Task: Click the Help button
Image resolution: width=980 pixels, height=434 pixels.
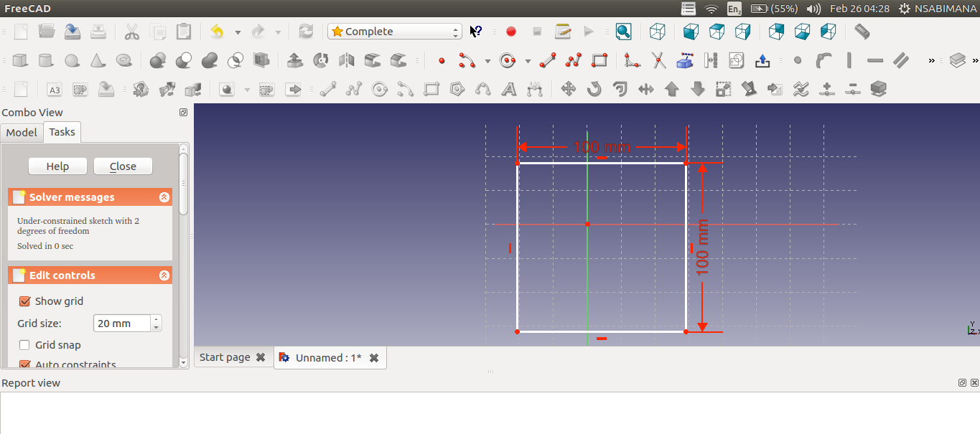Action: (57, 166)
